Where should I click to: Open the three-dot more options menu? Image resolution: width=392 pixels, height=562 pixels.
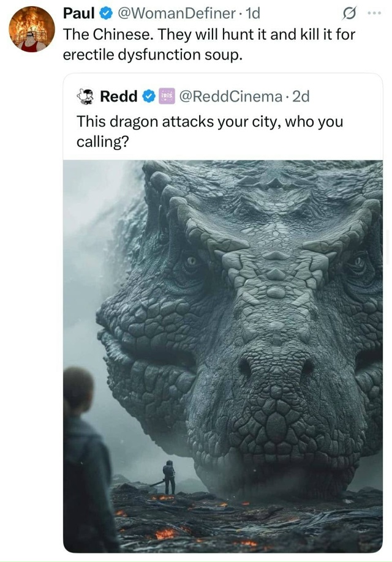click(374, 13)
